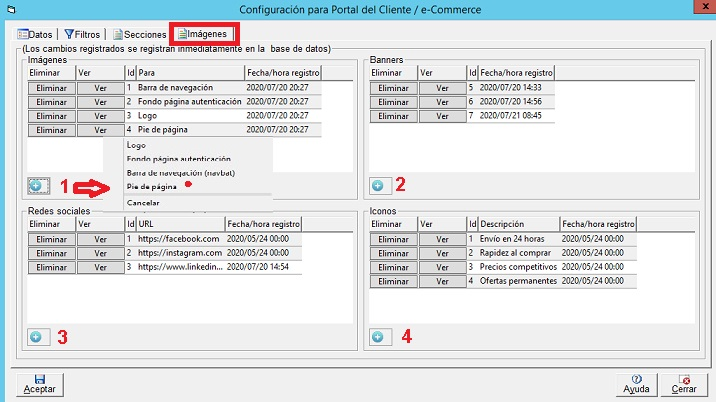The height and width of the screenshot is (402, 716).
Task: Click 'Cancelar' in the popup menu
Action: [142, 202]
